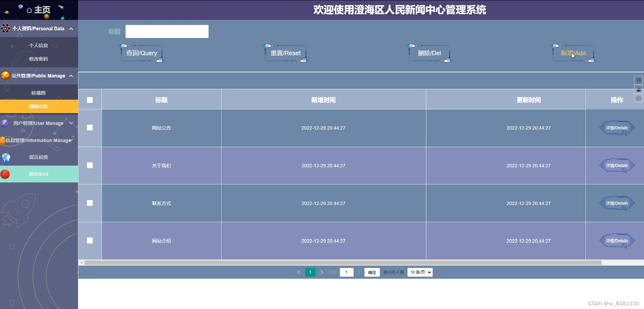
Task: Click the 更新时间 column header
Action: (x=529, y=100)
